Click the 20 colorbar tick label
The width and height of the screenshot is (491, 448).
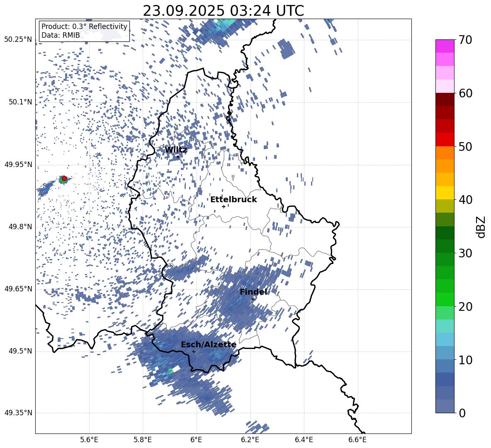(465, 307)
